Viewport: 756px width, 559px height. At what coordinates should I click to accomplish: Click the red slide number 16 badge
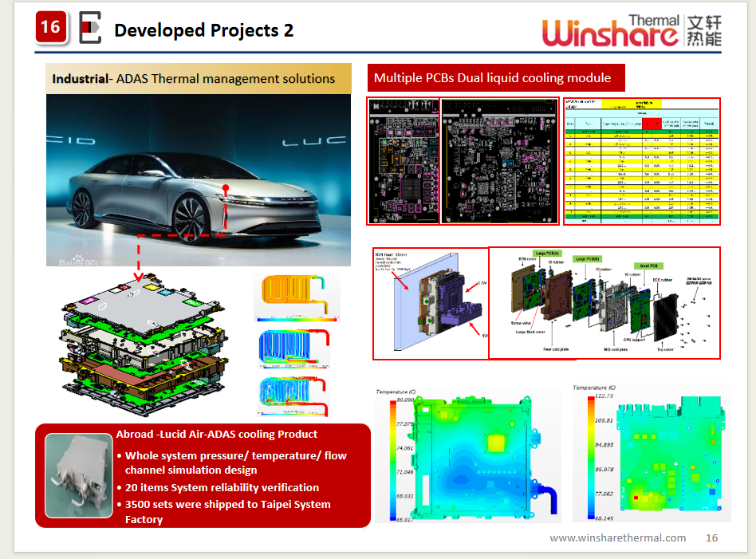pos(51,27)
